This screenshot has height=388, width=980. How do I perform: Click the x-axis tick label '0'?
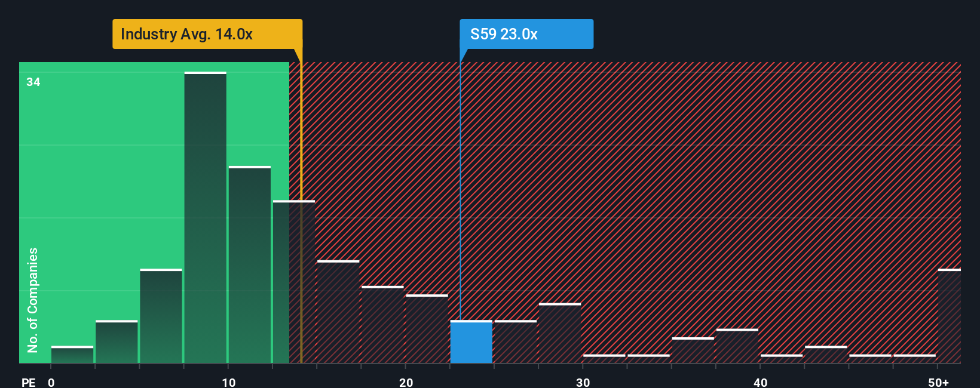51,383
